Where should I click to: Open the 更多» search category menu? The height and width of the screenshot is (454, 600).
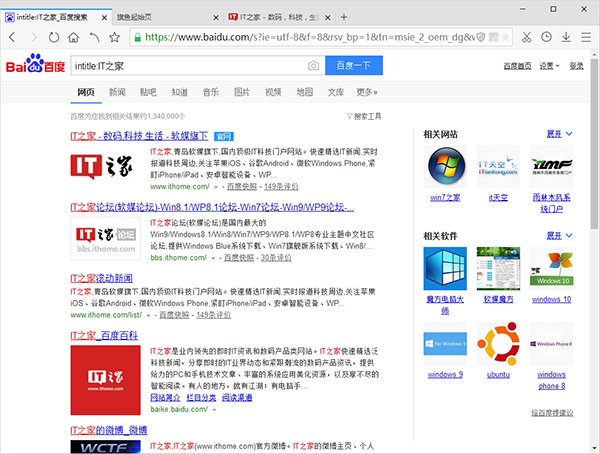[367, 92]
